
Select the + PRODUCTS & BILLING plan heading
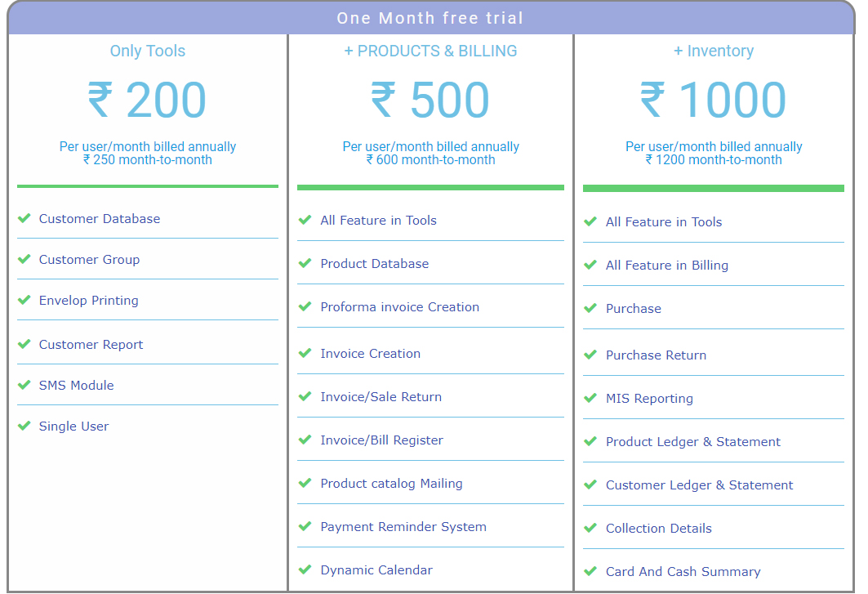click(430, 51)
